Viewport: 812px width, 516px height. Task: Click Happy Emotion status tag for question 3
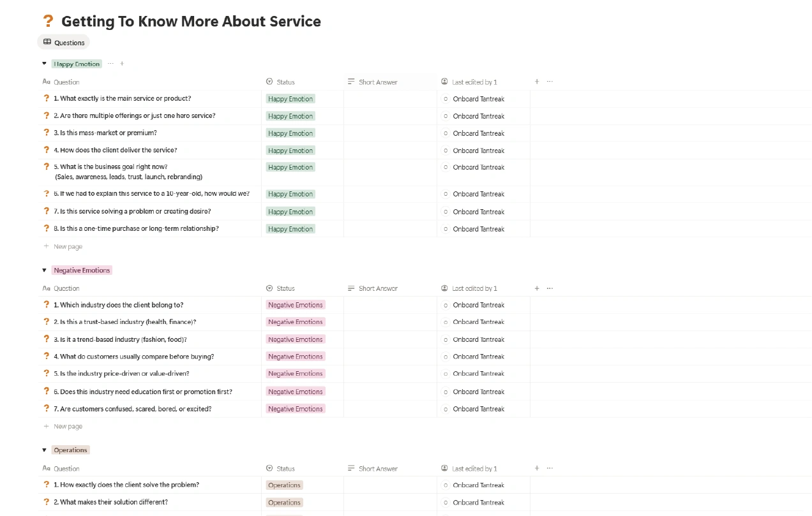pos(290,133)
